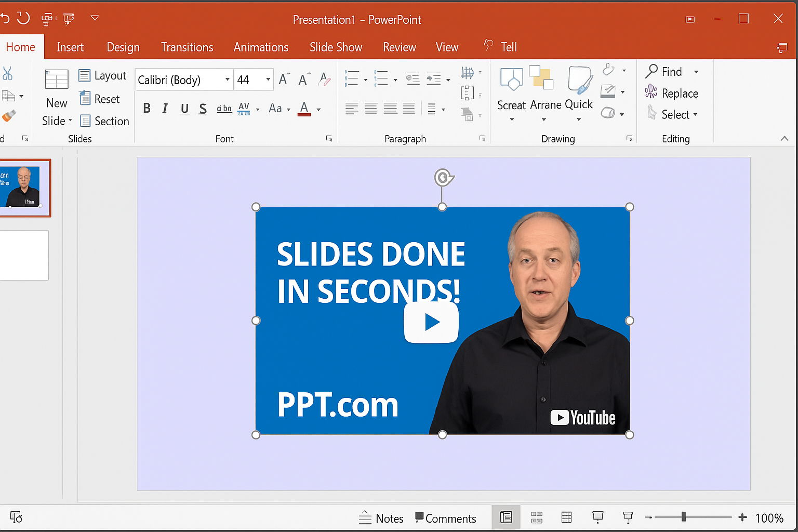Image resolution: width=798 pixels, height=532 pixels.
Task: Go to the Transitions tab
Action: click(x=187, y=47)
